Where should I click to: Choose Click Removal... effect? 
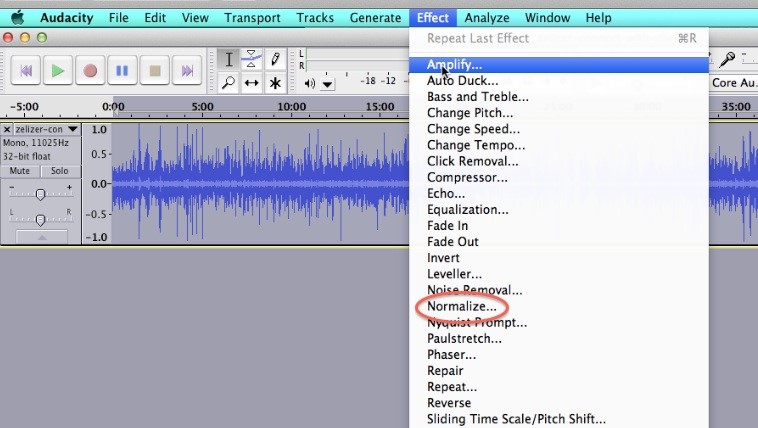click(559, 162)
